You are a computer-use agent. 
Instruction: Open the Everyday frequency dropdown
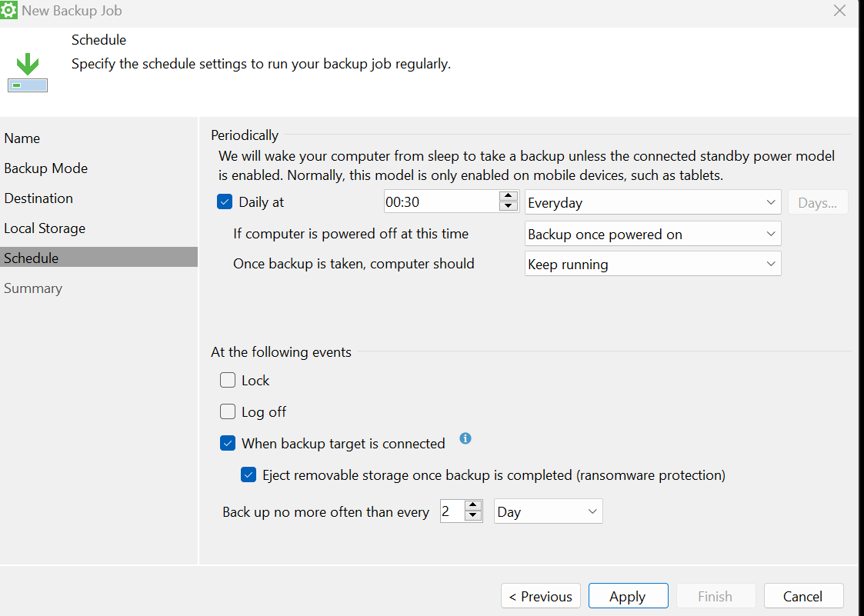click(652, 202)
